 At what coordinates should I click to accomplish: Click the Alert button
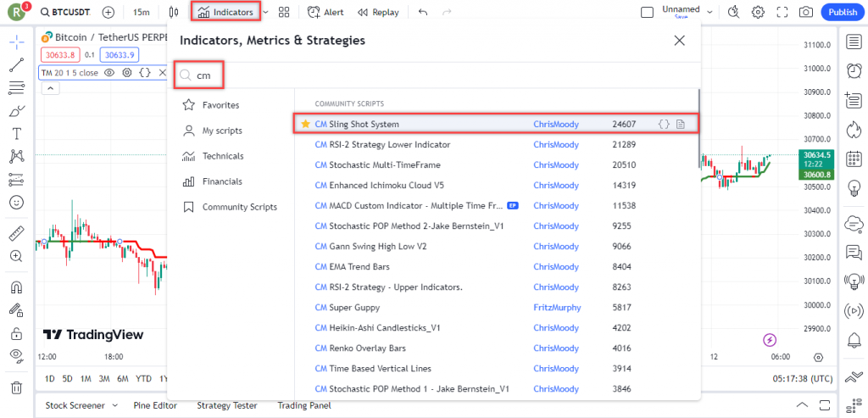pos(325,12)
